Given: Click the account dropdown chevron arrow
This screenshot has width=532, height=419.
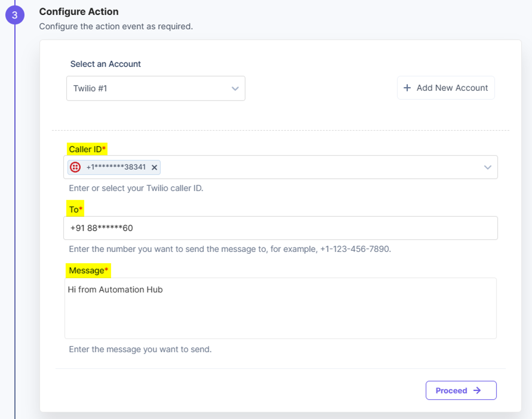Looking at the screenshot, I should pyautogui.click(x=235, y=89).
